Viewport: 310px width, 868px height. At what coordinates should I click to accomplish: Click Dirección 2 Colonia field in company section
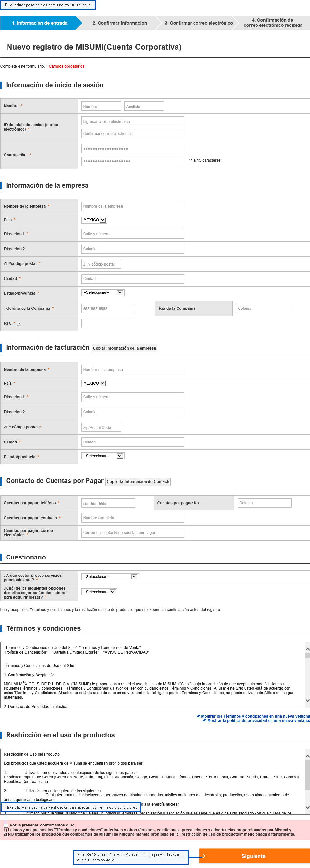click(x=132, y=249)
